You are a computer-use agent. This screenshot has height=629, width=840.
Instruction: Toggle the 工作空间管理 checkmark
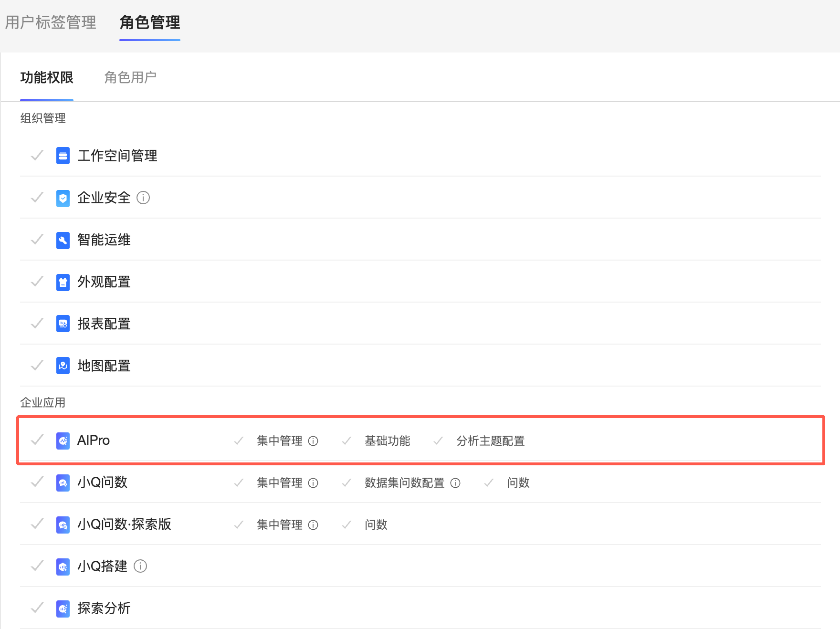pyautogui.click(x=37, y=155)
